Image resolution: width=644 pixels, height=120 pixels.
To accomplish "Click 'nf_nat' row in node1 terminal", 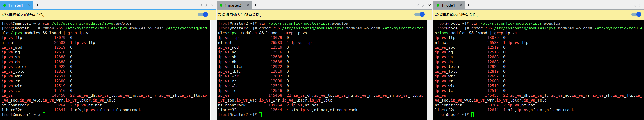I will [481, 43].
